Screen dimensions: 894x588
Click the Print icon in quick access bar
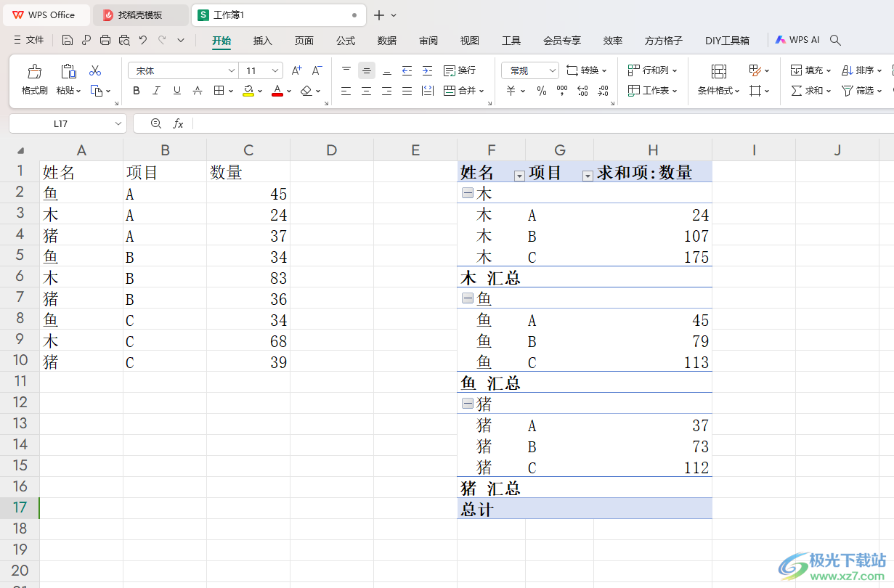pyautogui.click(x=105, y=41)
